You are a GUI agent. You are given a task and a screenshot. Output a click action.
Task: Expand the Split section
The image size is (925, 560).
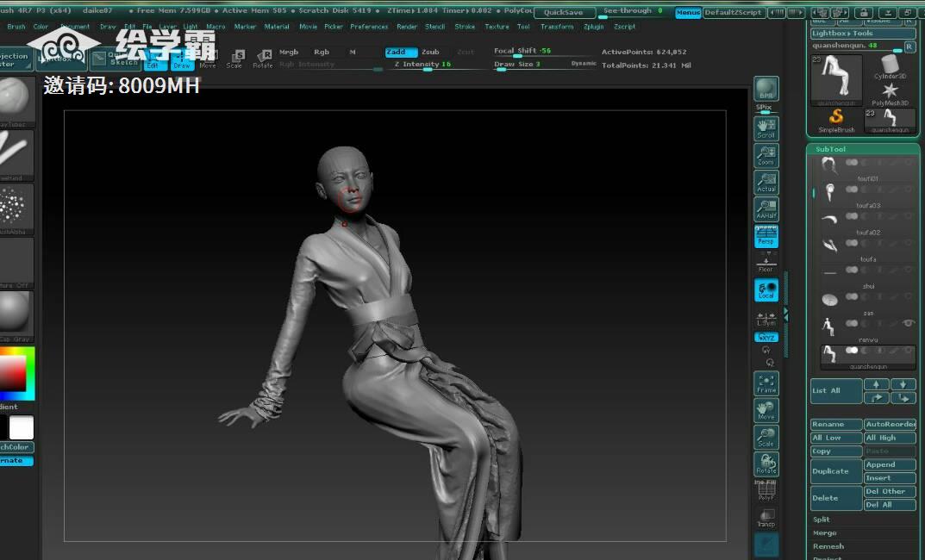click(822, 520)
